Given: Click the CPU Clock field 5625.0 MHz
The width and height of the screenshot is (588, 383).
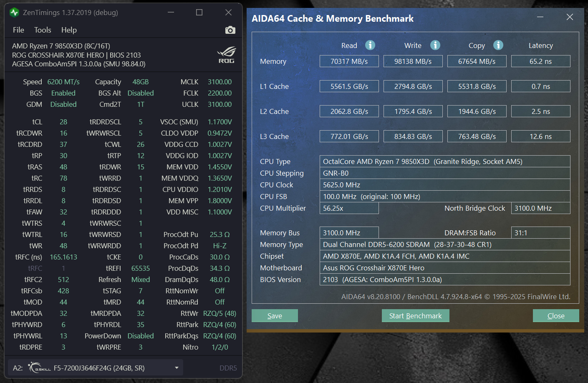Looking at the screenshot, I should click(445, 185).
